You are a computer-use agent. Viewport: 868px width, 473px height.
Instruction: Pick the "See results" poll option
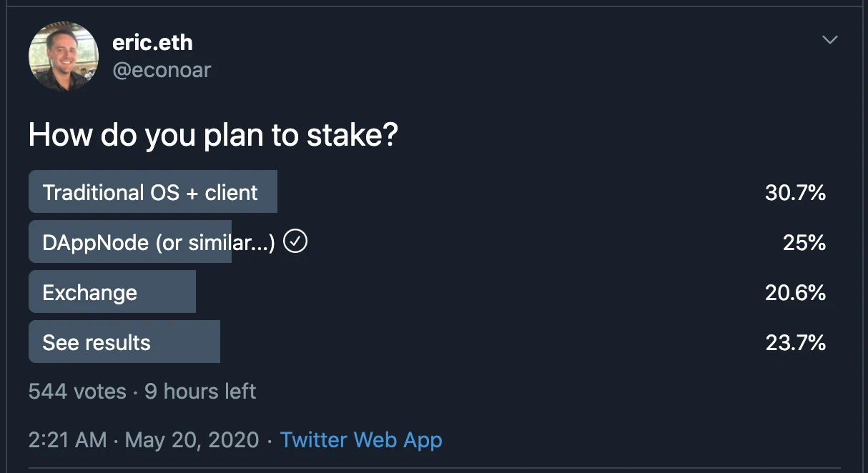point(97,342)
